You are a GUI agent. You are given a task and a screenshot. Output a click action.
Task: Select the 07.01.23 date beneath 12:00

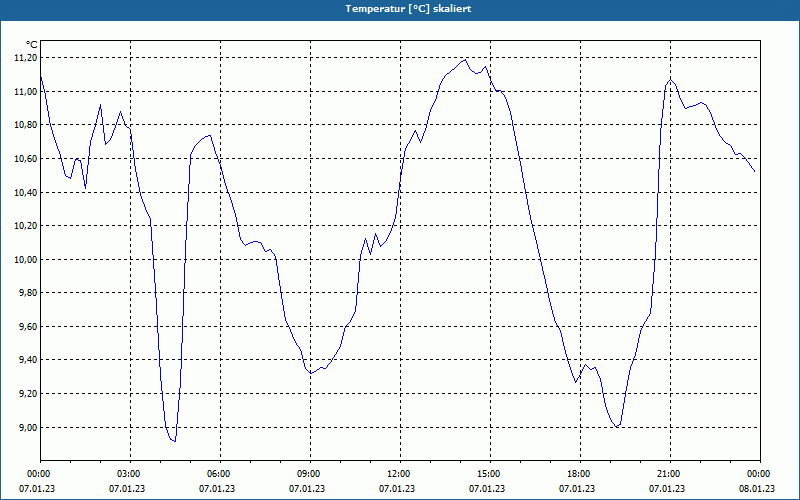click(x=396, y=489)
